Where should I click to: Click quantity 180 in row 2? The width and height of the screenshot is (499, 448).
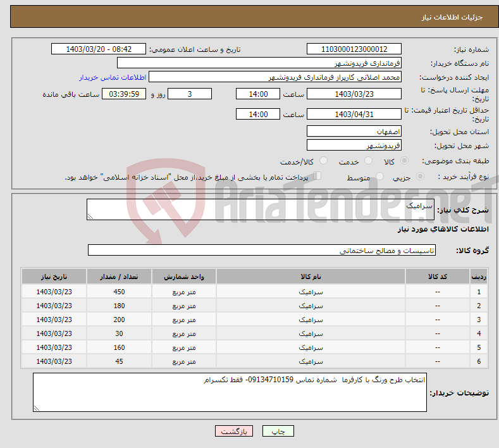119,306
